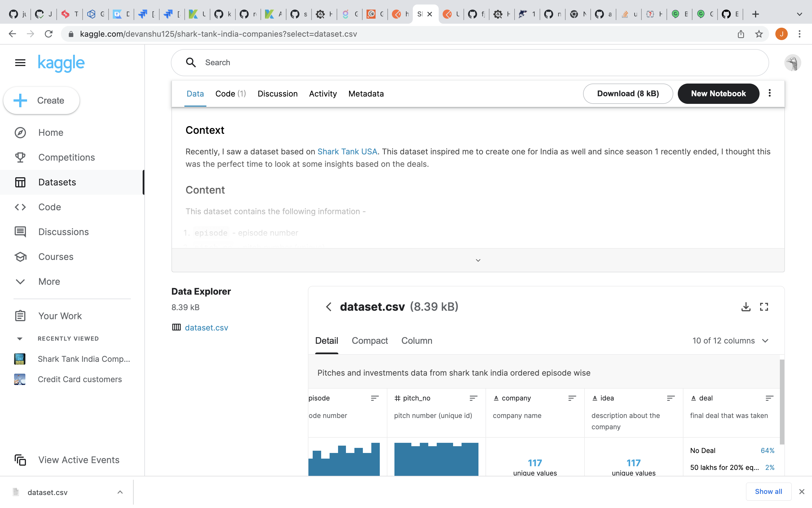Open dataset more options menu
Screen dimensions: 812x508
click(770, 93)
